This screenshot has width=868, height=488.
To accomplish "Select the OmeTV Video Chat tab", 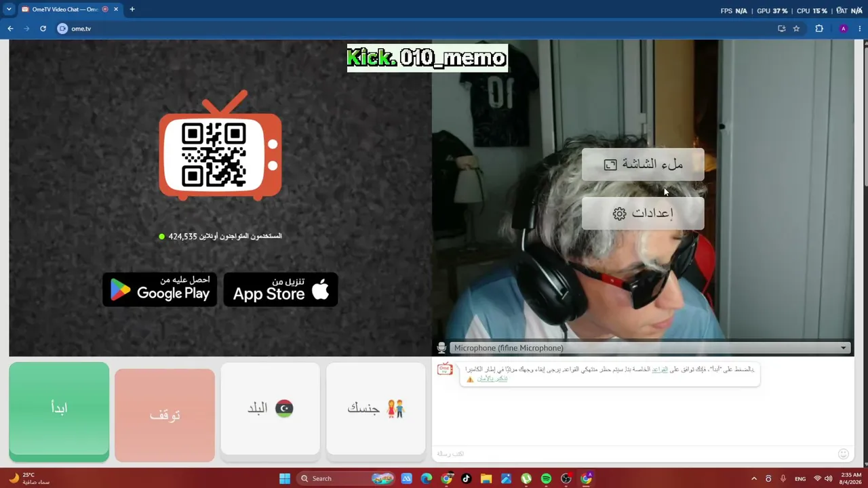I will 64,9.
